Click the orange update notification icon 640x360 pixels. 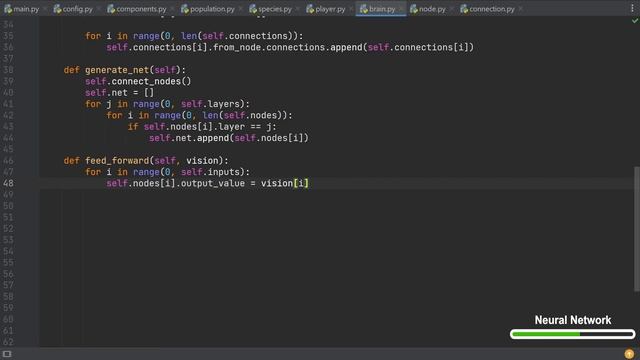click(629, 353)
